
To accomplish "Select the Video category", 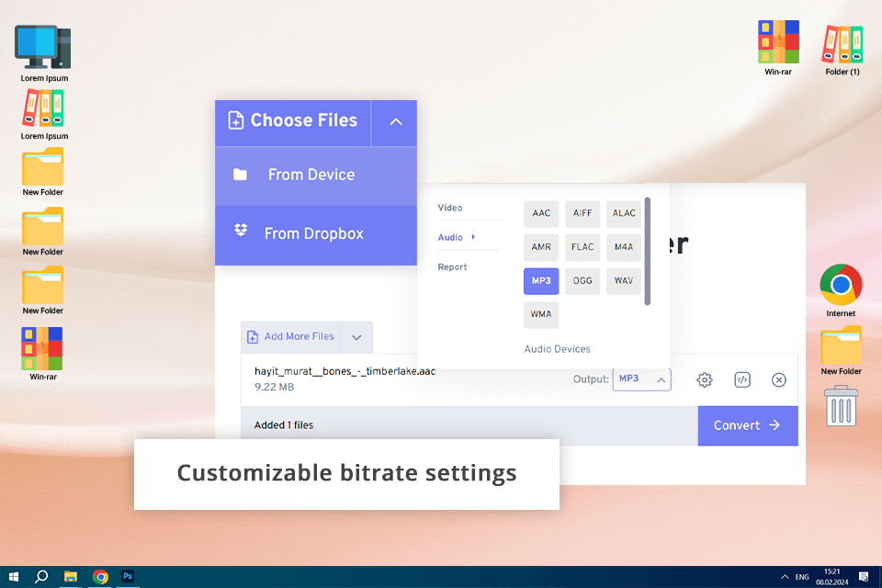I will (450, 208).
